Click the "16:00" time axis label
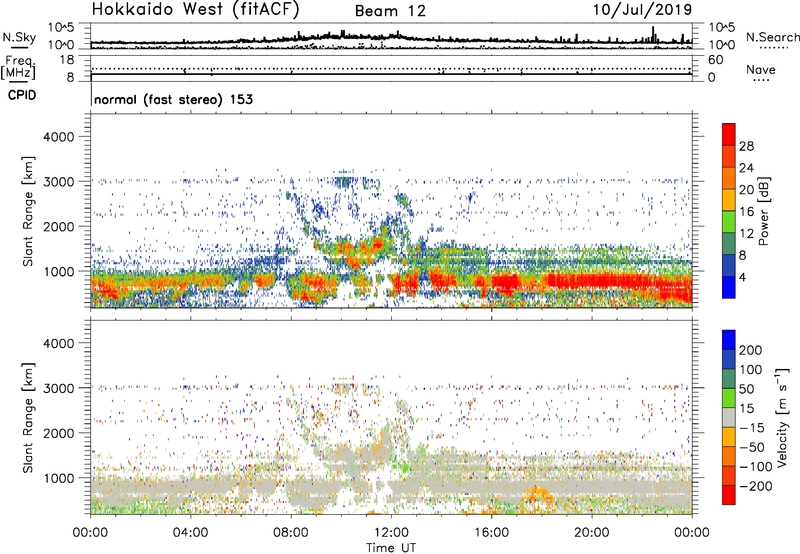 (491, 533)
